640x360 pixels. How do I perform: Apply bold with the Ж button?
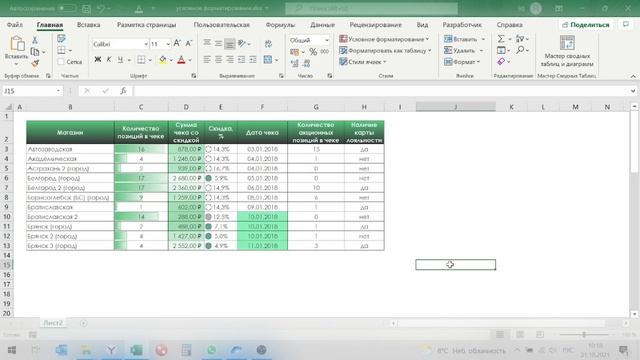click(x=98, y=60)
